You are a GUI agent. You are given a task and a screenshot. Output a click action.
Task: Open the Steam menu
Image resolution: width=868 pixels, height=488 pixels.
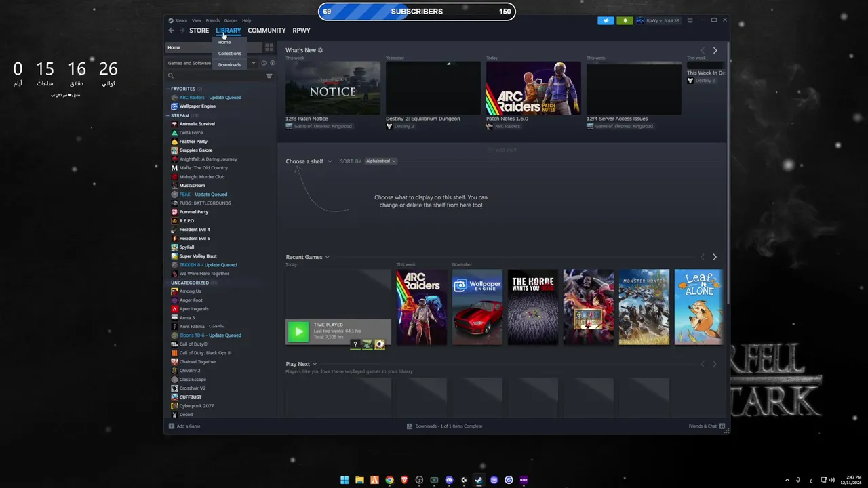[x=180, y=20]
